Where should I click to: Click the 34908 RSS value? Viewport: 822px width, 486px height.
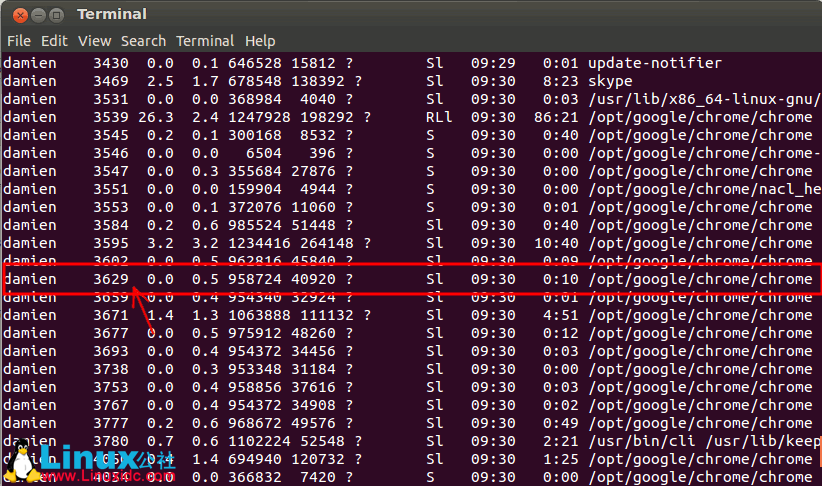(313, 405)
